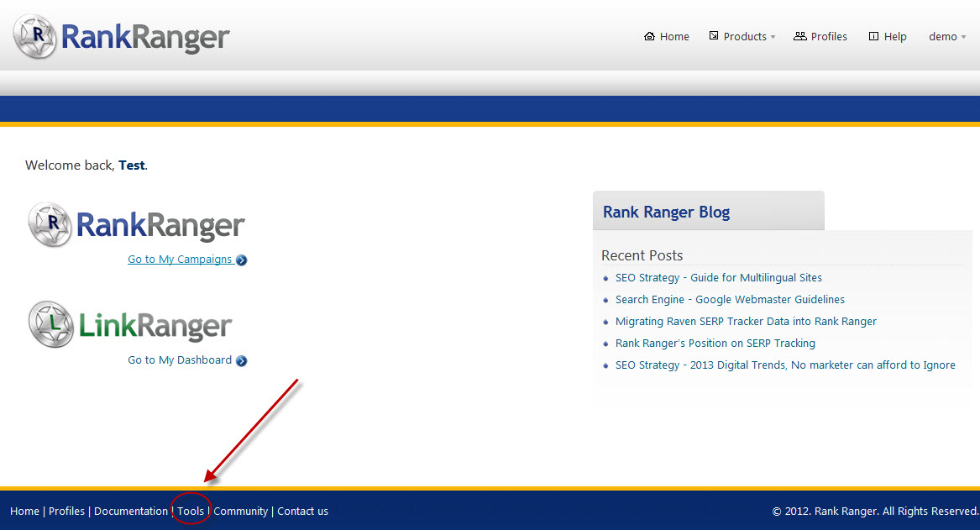Image resolution: width=980 pixels, height=530 pixels.
Task: Click Profiles in the footer links
Action: coord(66,512)
